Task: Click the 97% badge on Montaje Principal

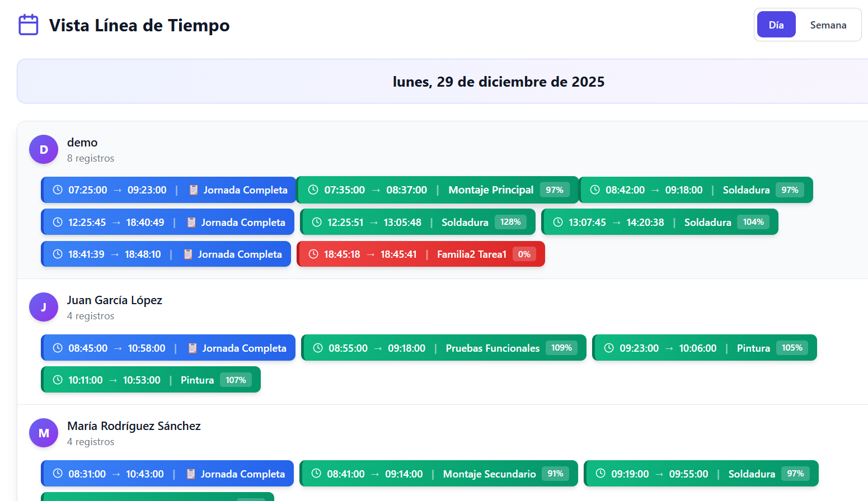Action: coord(554,190)
